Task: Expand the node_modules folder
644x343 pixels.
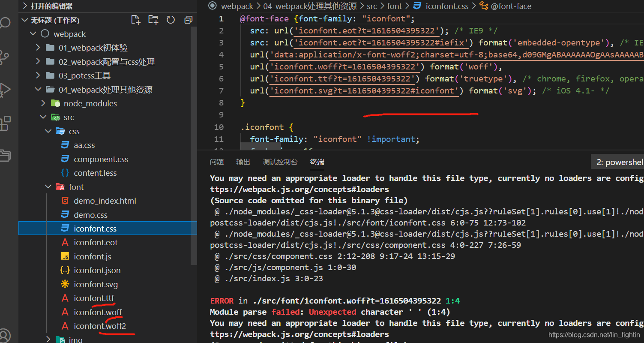Action: pos(43,103)
